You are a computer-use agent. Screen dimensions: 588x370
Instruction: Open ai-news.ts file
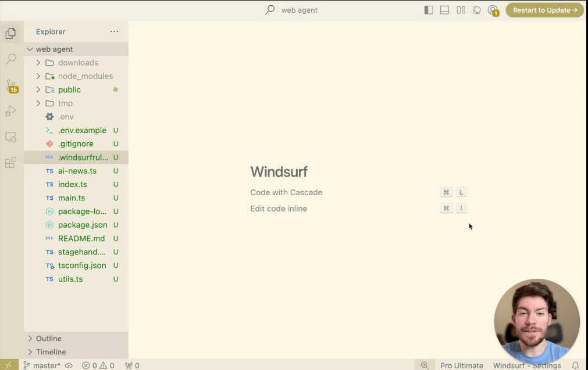coord(76,171)
